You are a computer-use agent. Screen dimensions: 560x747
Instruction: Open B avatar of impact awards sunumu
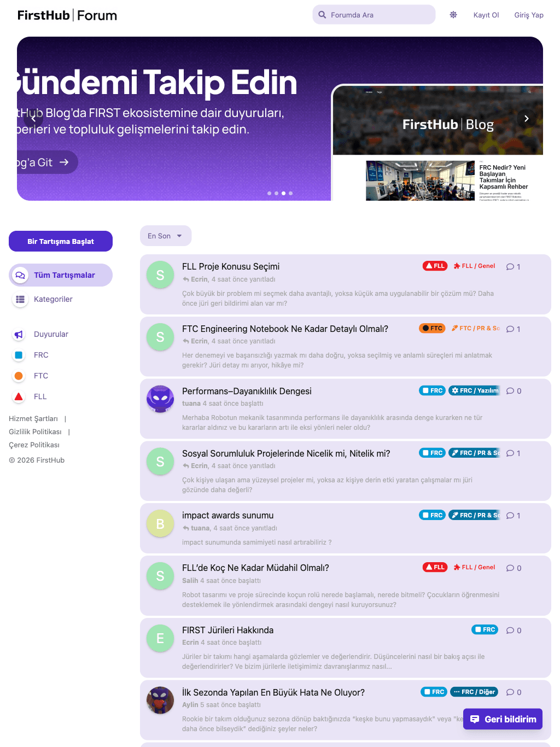click(x=160, y=524)
